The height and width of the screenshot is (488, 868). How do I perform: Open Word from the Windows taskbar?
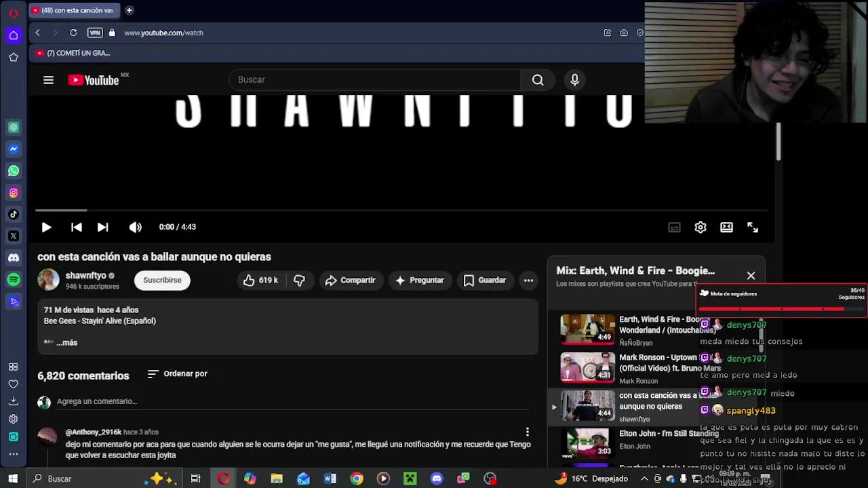(330, 479)
